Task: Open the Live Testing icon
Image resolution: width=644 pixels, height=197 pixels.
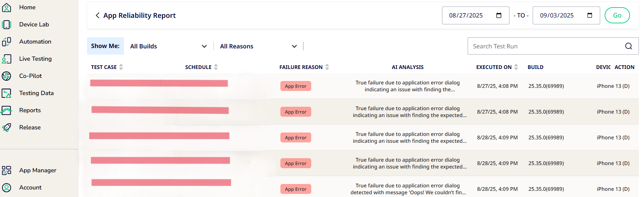Action: (x=7, y=59)
